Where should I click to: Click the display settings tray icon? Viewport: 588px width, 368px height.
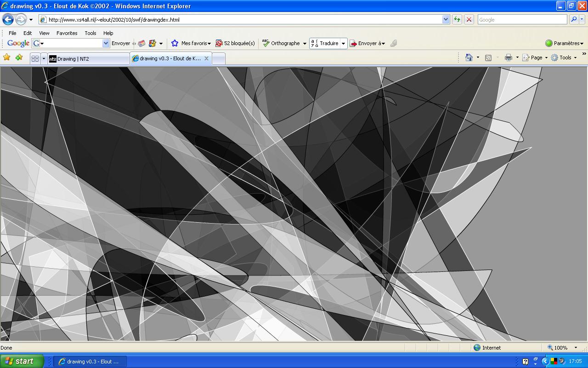(554, 362)
